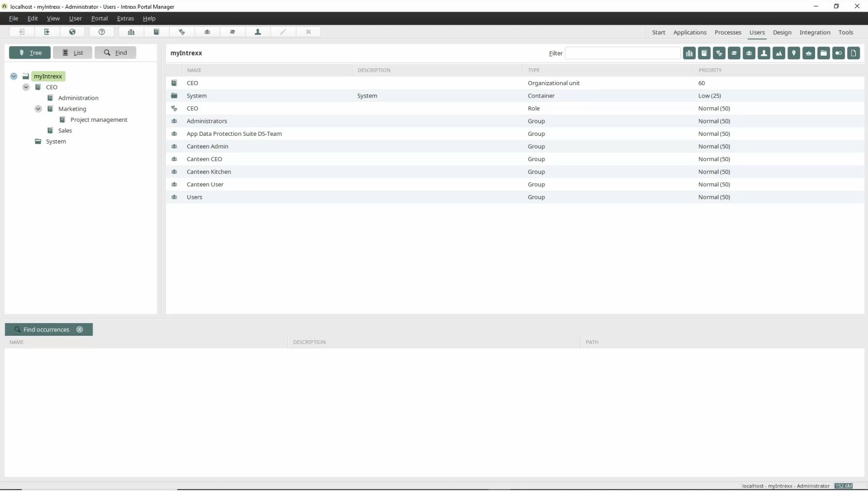Toggle role masks filter button beside Filter field
868x491 pixels.
pyautogui.click(x=719, y=53)
